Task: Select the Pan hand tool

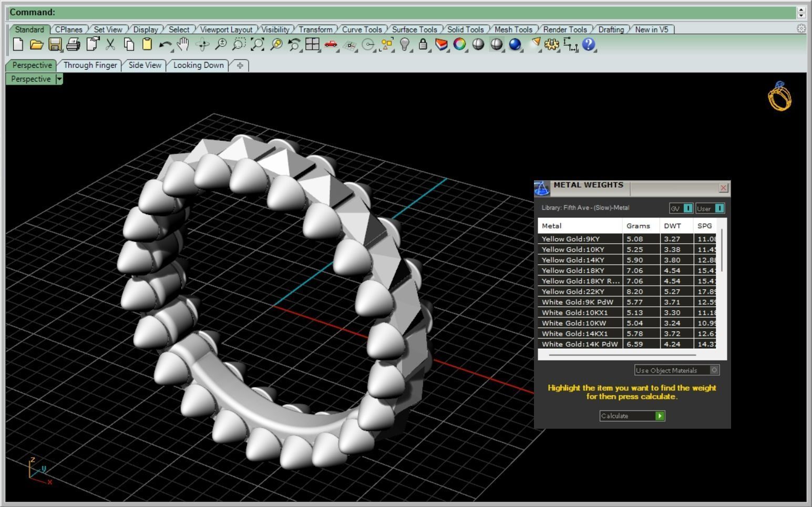Action: [183, 45]
